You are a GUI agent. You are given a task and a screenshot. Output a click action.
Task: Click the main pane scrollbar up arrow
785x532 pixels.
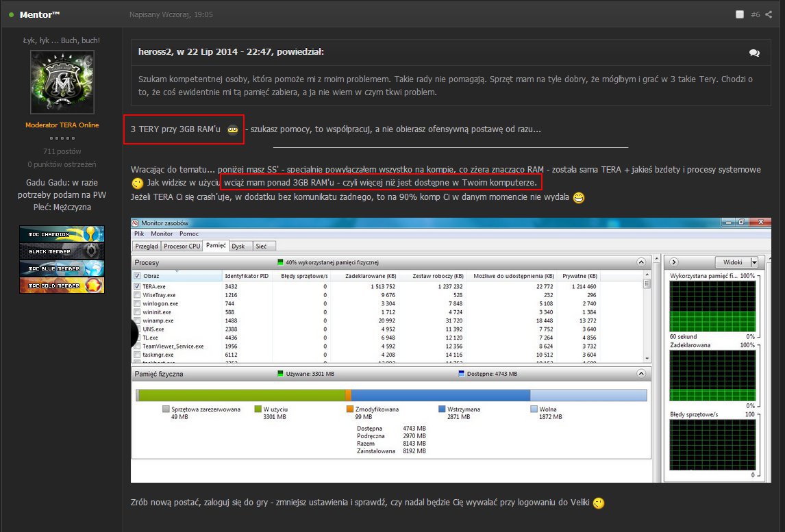(x=657, y=259)
